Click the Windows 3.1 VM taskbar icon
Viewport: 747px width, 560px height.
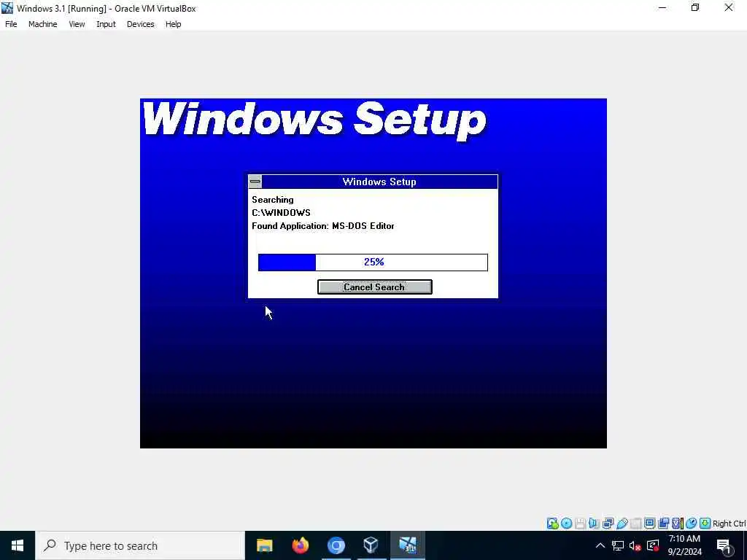point(408,545)
